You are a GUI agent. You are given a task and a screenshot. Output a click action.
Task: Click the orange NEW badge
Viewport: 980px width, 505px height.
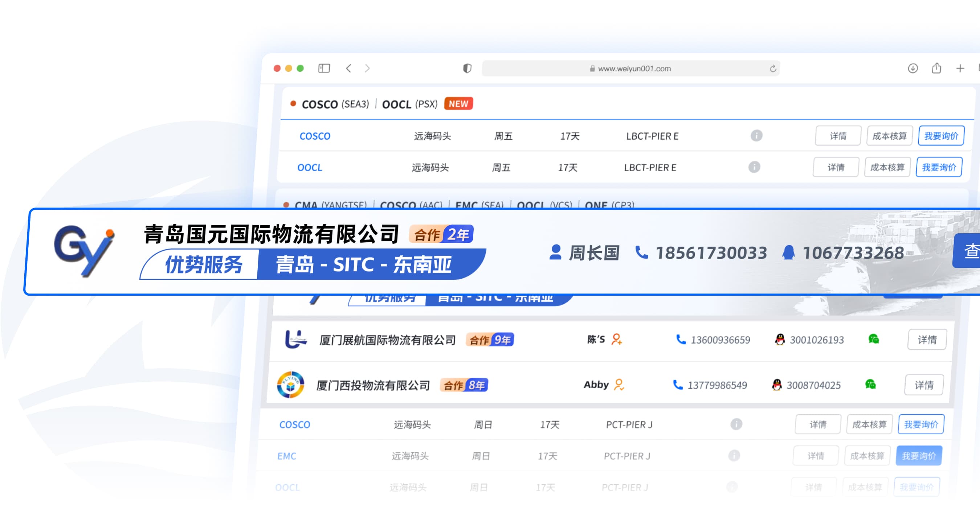coord(458,103)
